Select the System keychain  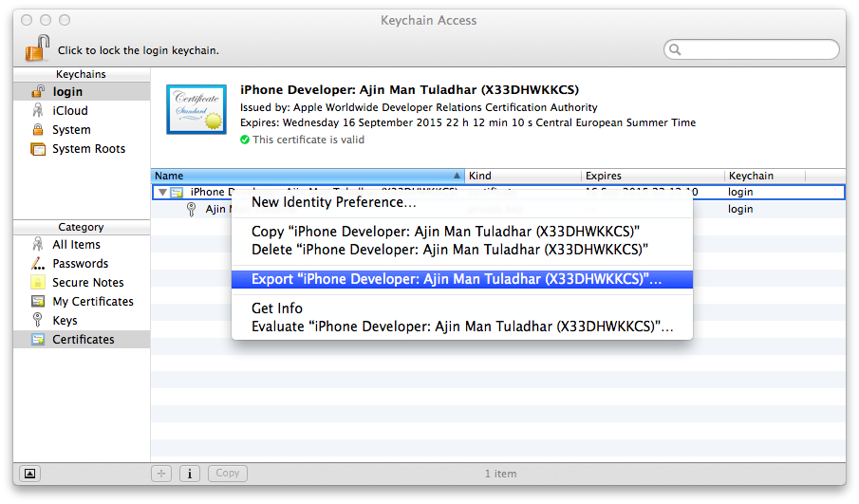(x=82, y=130)
